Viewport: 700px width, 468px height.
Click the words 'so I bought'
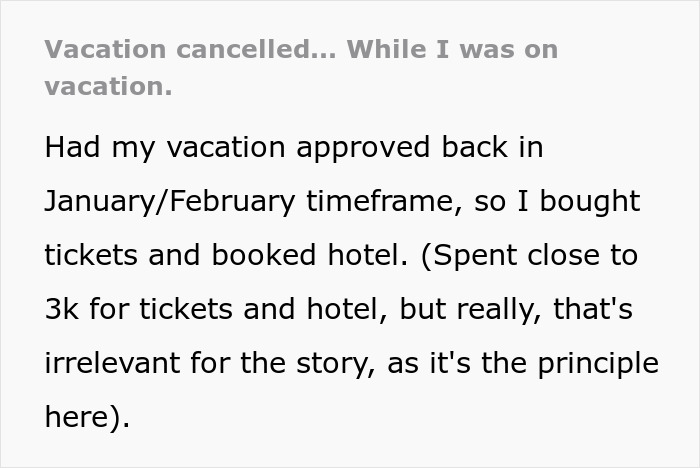(558, 201)
